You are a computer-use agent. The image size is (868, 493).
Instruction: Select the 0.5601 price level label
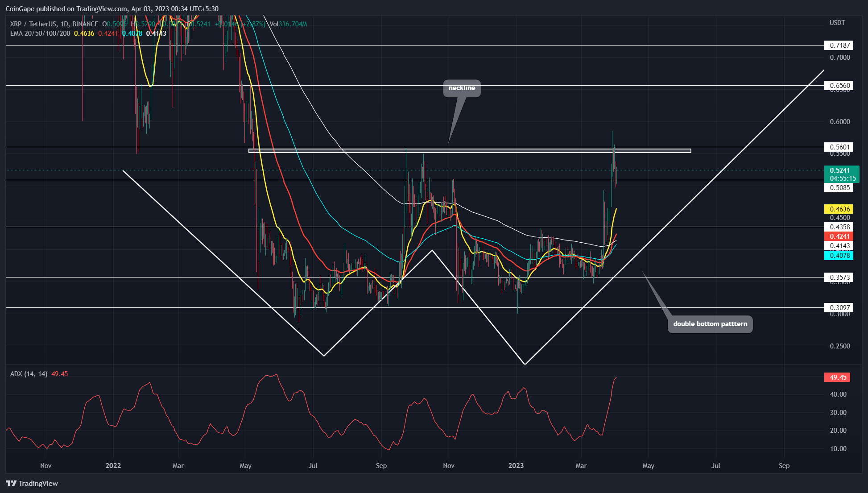839,147
